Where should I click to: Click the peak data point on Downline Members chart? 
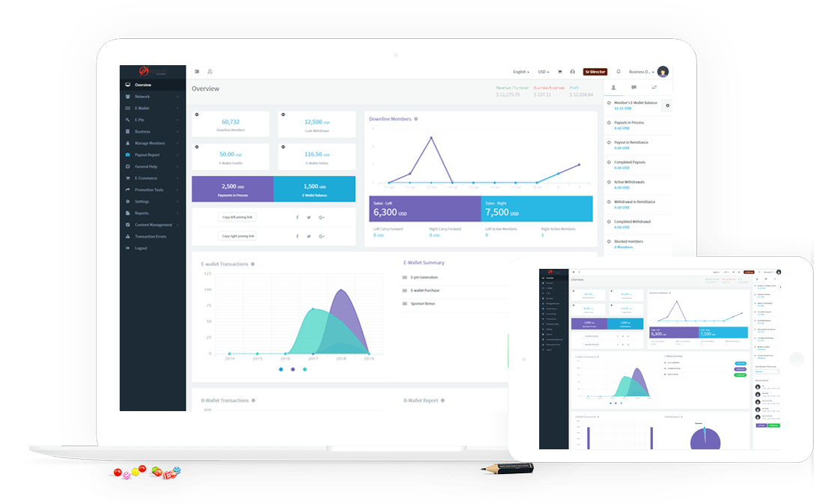(x=431, y=138)
